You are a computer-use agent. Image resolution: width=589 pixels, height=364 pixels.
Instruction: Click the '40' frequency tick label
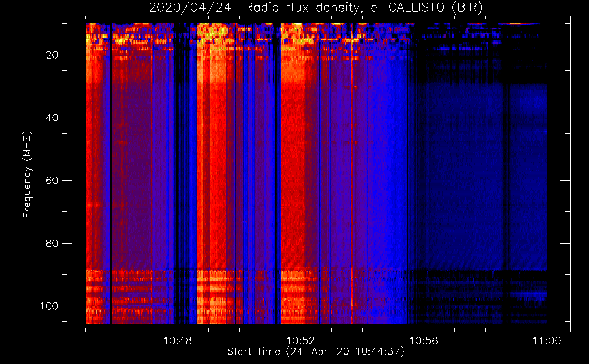click(x=52, y=118)
